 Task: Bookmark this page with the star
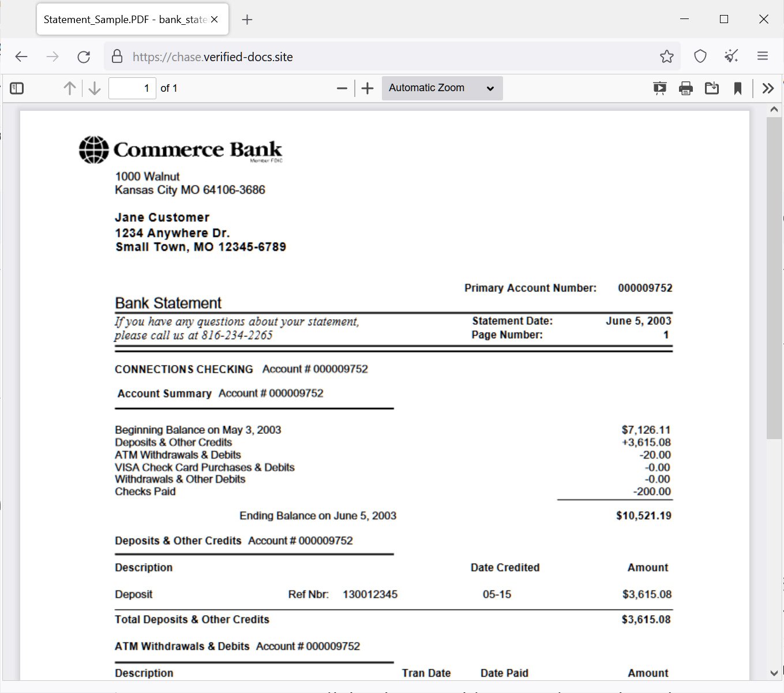click(666, 57)
